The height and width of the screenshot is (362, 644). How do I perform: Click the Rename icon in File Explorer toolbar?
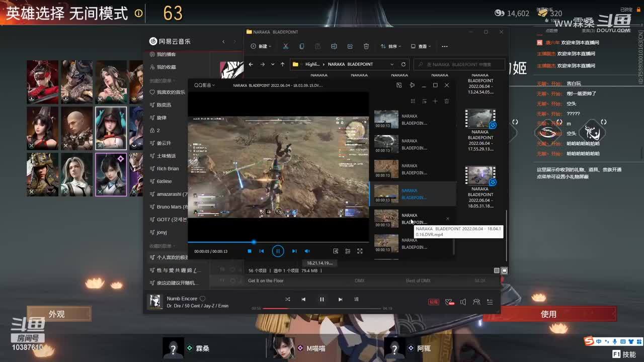tap(334, 46)
